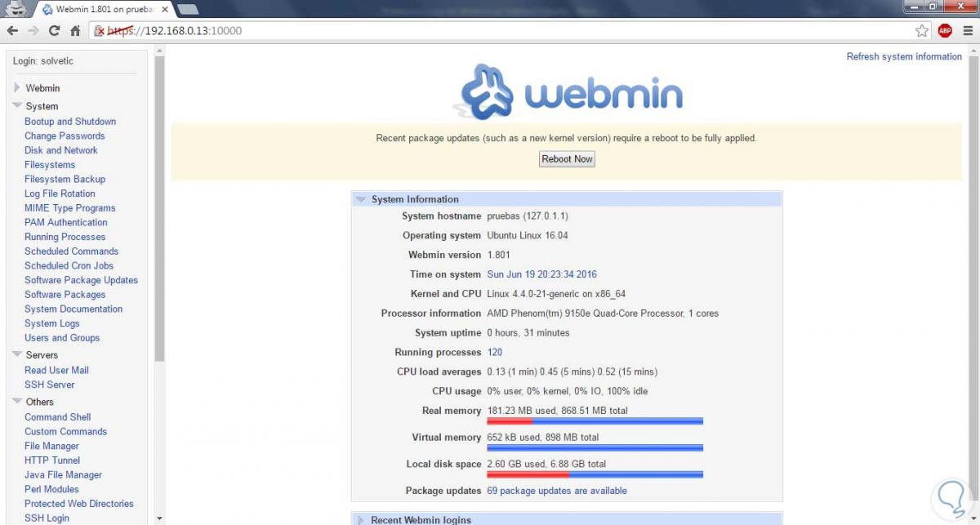Click the Login: solvetic text
This screenshot has height=525, width=980.
pyautogui.click(x=43, y=61)
